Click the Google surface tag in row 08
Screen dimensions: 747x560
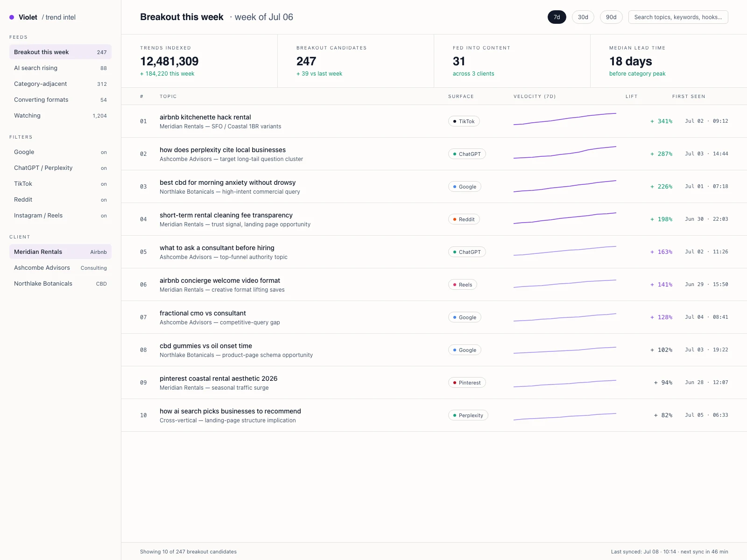[465, 350]
